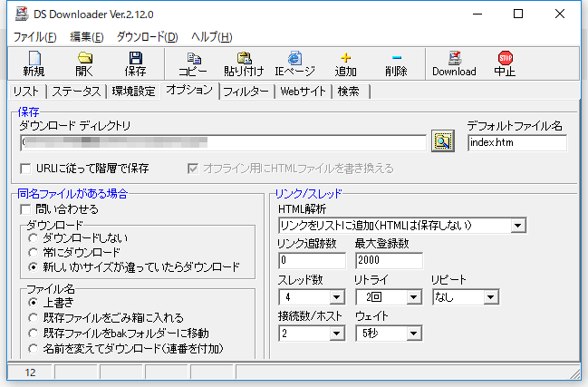
Task: Select ダウンロードしない radio option
Action: pos(33,237)
